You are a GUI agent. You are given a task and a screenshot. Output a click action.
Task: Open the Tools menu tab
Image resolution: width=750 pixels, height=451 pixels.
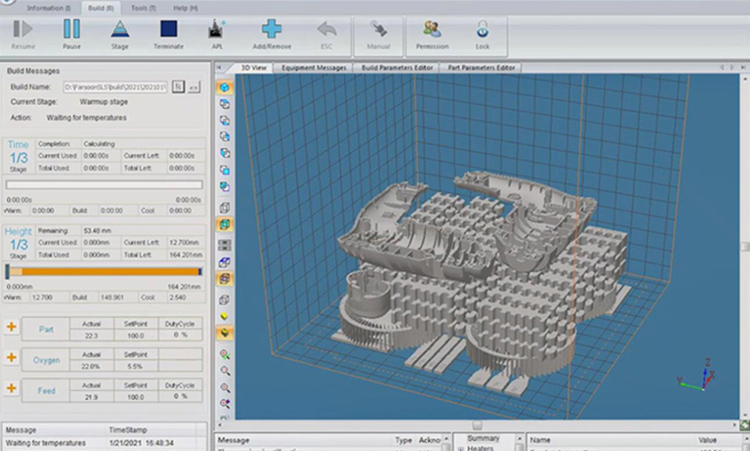(143, 8)
